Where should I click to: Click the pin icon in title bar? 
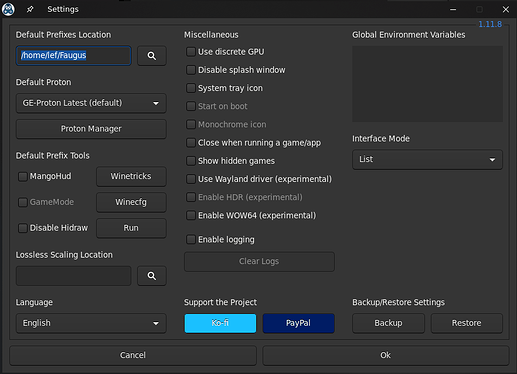click(x=30, y=9)
